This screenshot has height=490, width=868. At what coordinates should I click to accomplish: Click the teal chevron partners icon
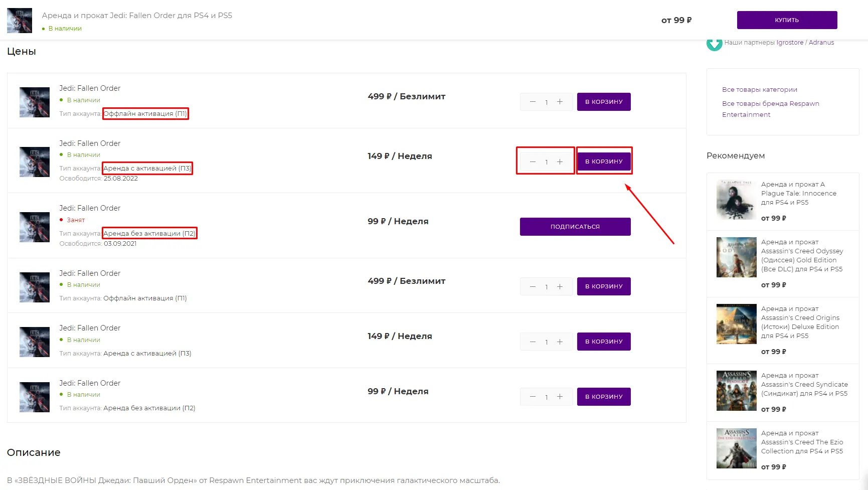pos(714,45)
